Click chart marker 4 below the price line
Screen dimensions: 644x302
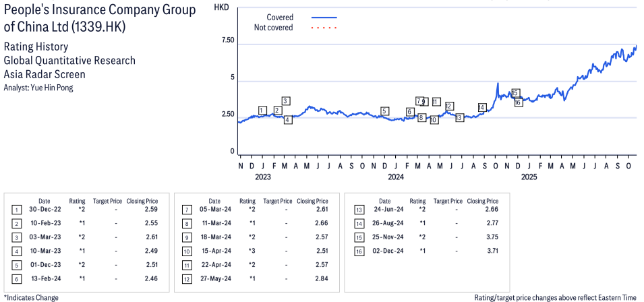click(x=288, y=120)
